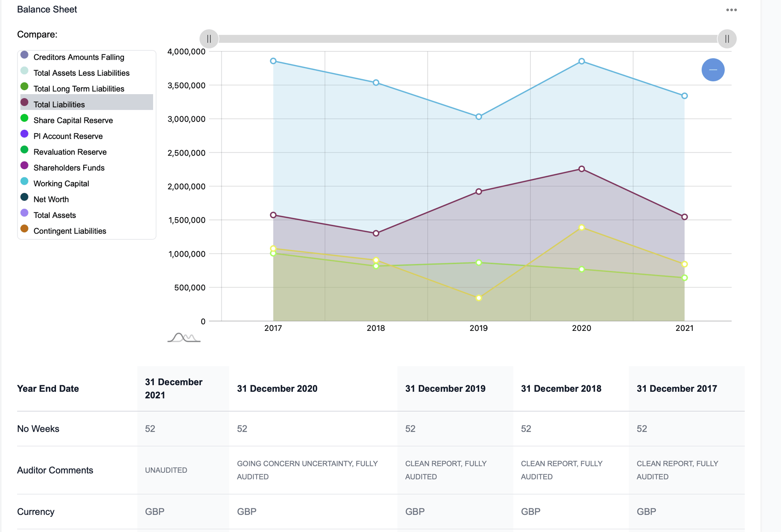Click the 2021 x-axis label

(x=685, y=328)
